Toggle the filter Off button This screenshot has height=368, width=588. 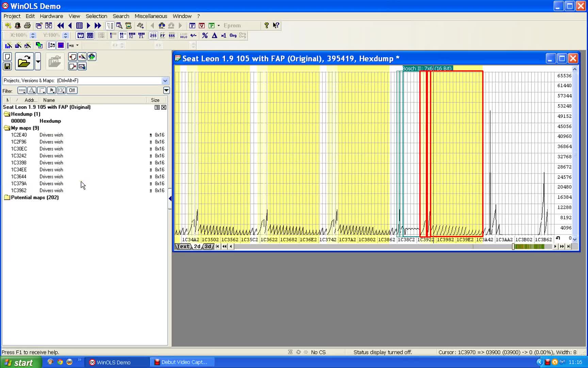(72, 90)
